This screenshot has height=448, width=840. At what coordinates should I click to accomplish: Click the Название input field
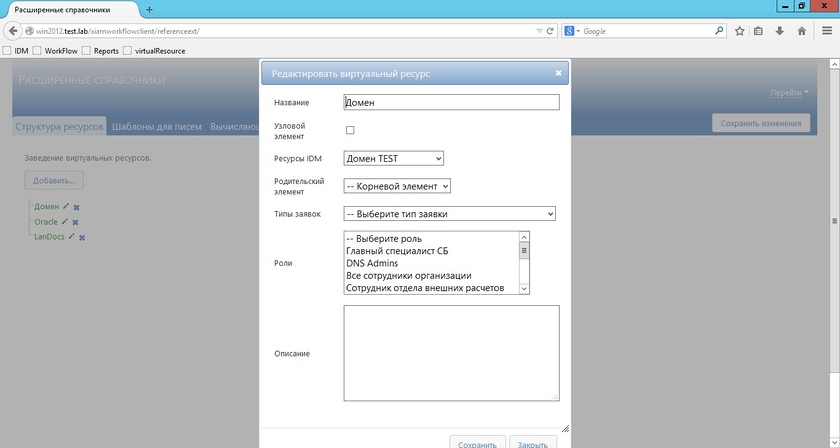tap(451, 102)
